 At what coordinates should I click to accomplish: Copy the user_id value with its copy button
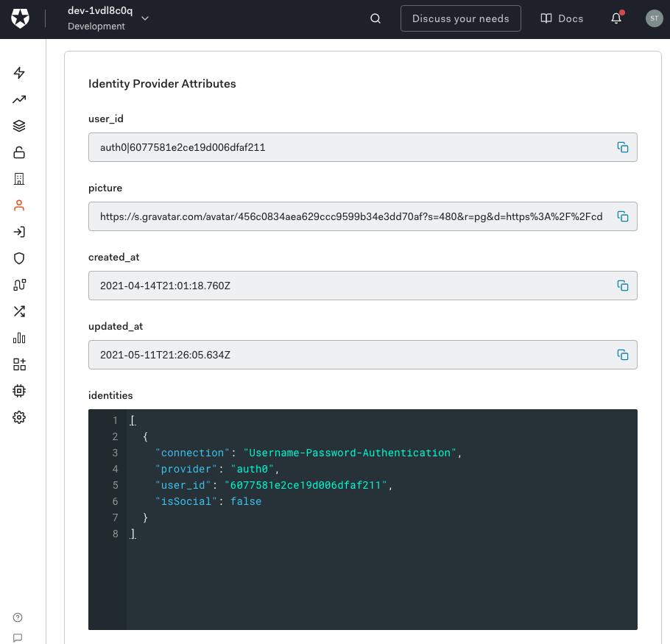[623, 147]
